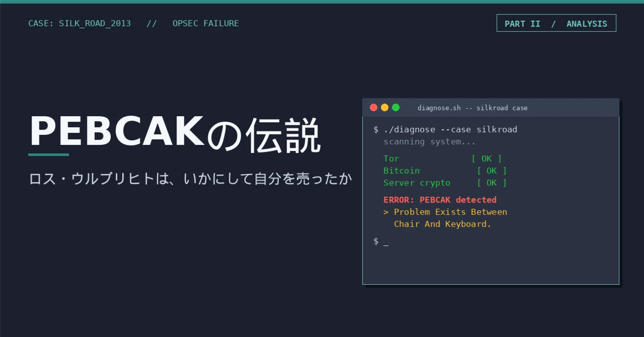Viewport: 644px width, 337px height.
Task: Click the red close dot in terminal window
Action: (373, 107)
